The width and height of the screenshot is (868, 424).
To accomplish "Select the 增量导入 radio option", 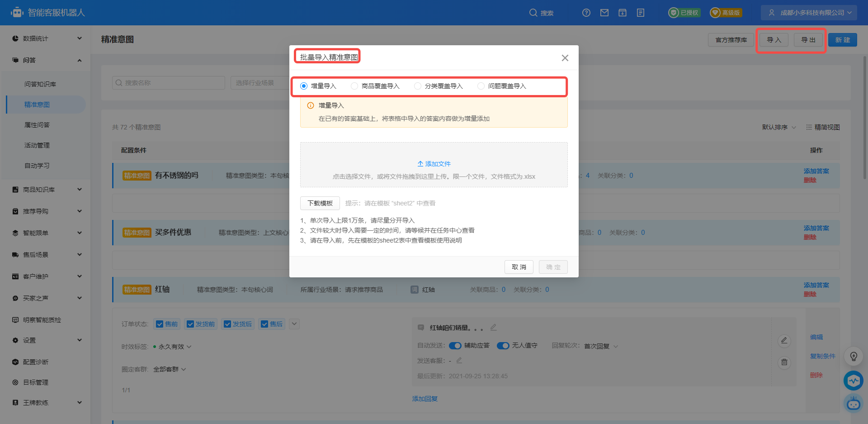I will click(304, 86).
